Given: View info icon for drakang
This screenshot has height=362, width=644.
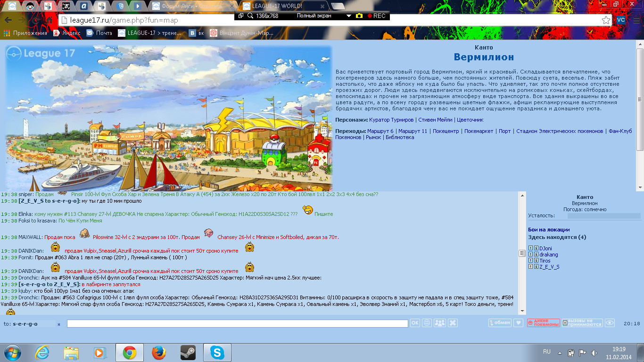Looking at the screenshot, I should coord(536,255).
